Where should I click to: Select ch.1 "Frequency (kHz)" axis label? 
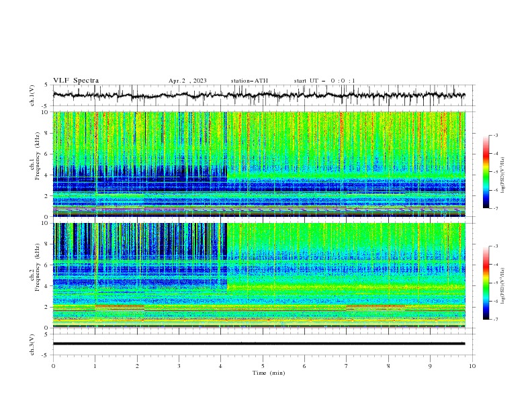click(x=38, y=156)
